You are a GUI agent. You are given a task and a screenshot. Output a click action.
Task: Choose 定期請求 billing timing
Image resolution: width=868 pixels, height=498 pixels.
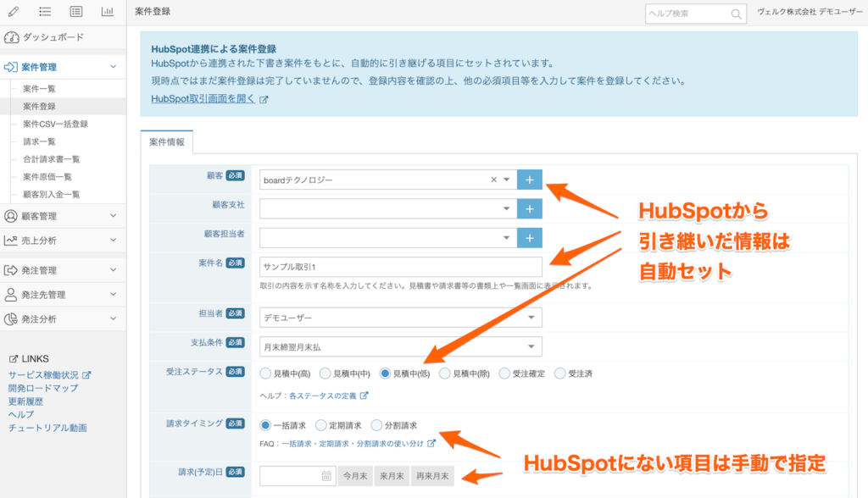coord(321,425)
